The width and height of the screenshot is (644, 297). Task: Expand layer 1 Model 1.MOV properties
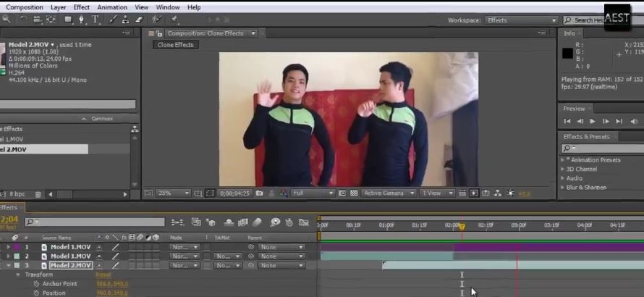8,247
